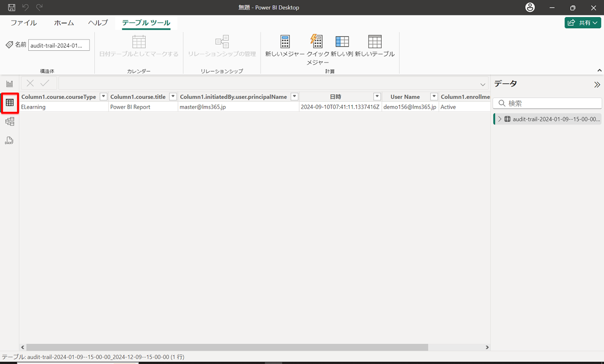The width and height of the screenshot is (604, 364).
Task: Switch to the ホーム ribbon tab
Action: 64,23
